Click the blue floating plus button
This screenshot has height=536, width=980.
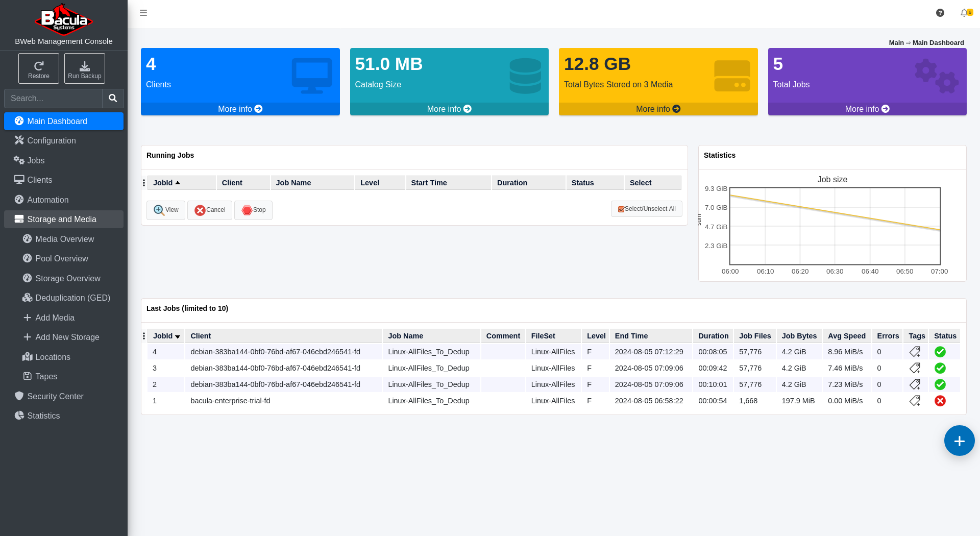[x=960, y=441]
